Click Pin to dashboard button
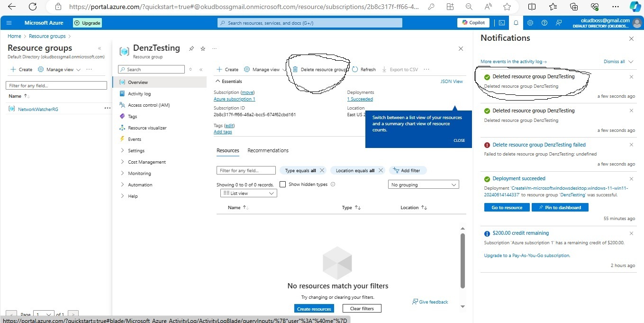 [x=560, y=207]
